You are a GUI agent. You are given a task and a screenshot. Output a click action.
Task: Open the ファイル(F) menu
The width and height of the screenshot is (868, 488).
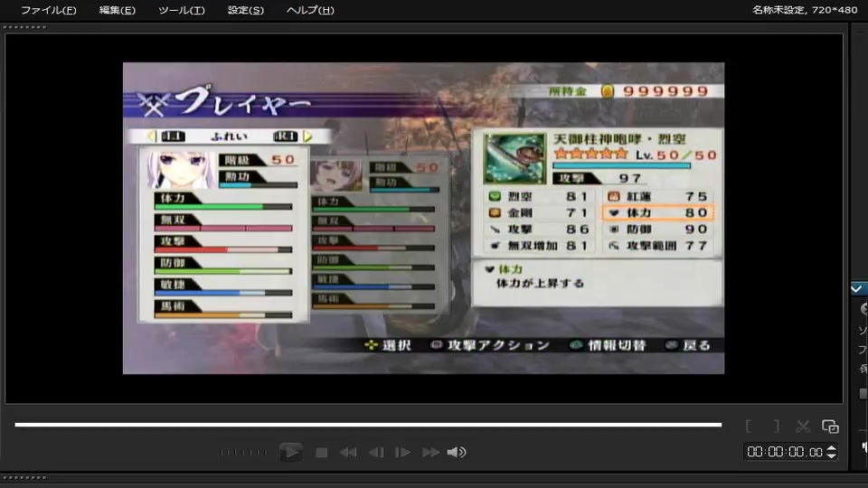[x=48, y=10]
